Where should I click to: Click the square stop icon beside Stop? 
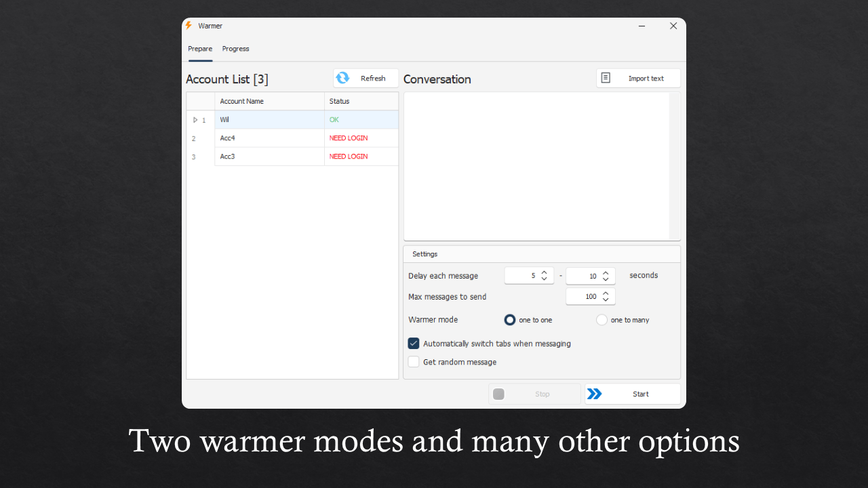coord(498,393)
